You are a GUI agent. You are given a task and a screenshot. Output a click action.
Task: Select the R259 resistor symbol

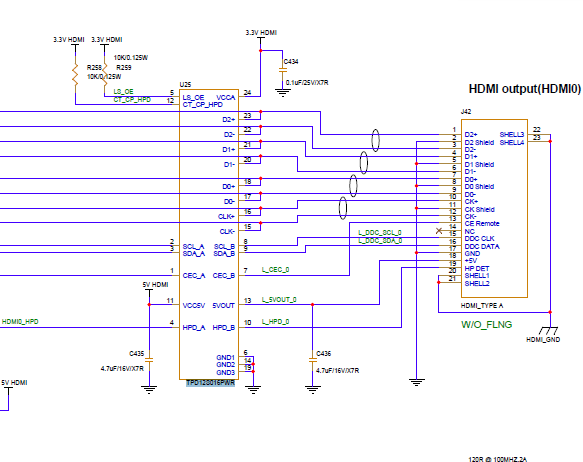pos(105,74)
